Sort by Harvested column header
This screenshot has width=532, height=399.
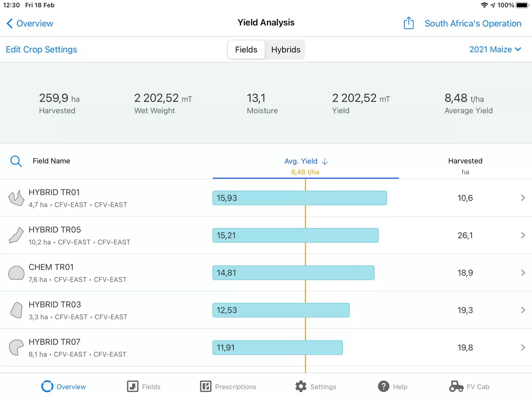(465, 161)
